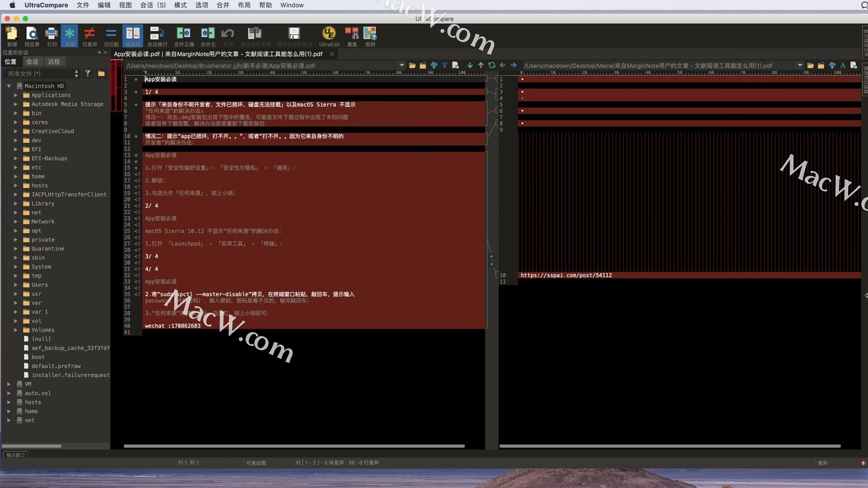Open left file path history dropdown
Screen dimensions: 868x488
[x=401, y=66]
